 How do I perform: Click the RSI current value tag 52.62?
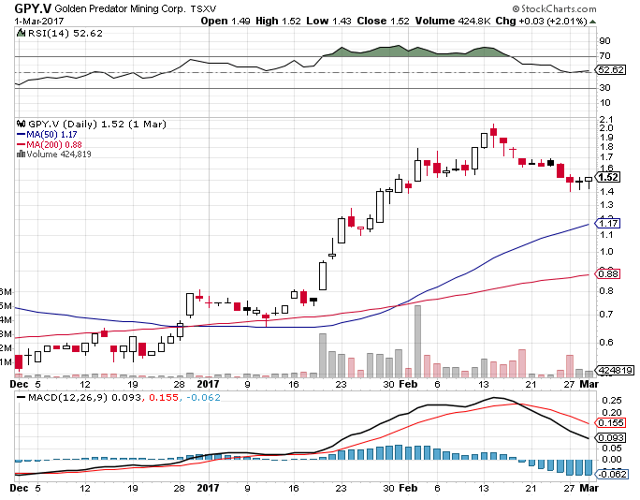coord(611,70)
